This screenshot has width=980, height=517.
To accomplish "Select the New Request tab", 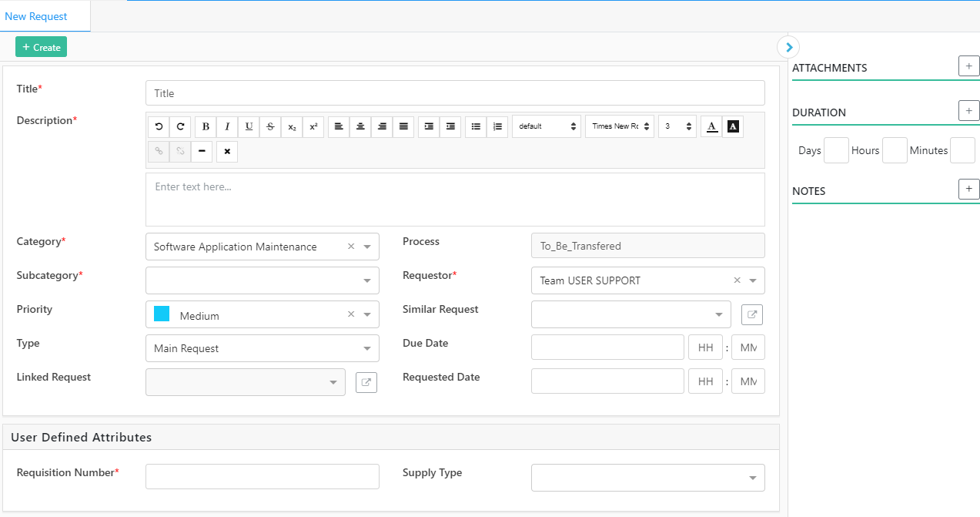I will tap(36, 16).
